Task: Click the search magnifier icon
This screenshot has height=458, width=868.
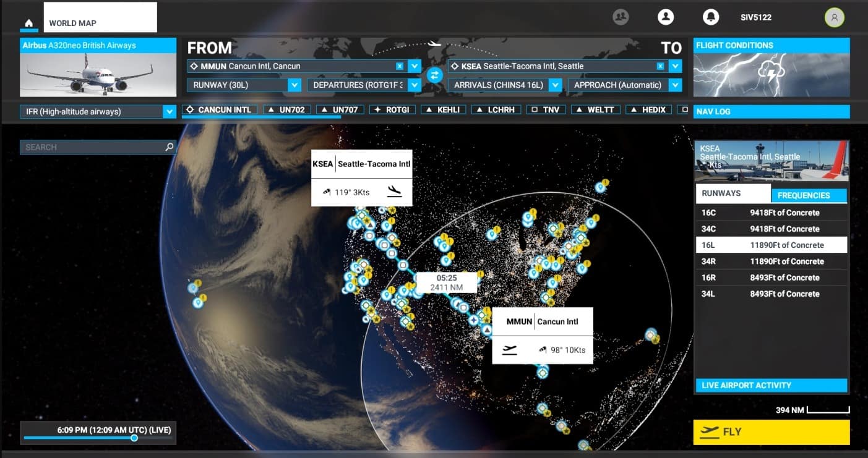Action: pos(169,147)
